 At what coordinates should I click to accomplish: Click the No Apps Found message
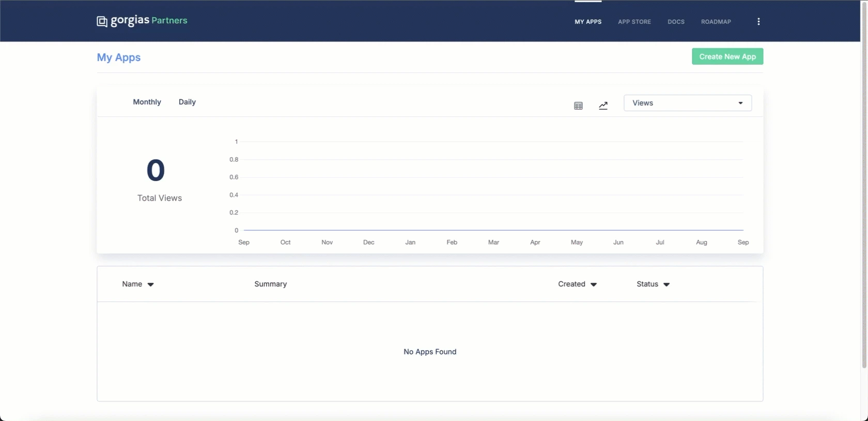(x=430, y=352)
